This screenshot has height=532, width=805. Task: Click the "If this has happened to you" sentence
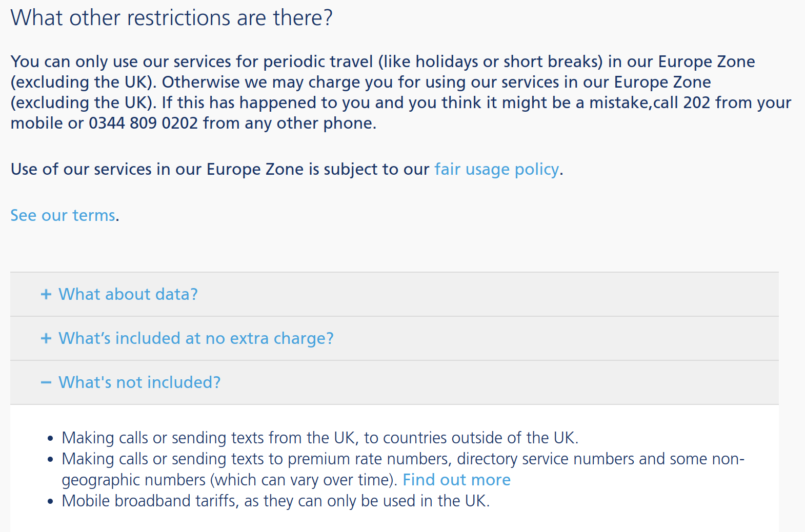coord(401,113)
